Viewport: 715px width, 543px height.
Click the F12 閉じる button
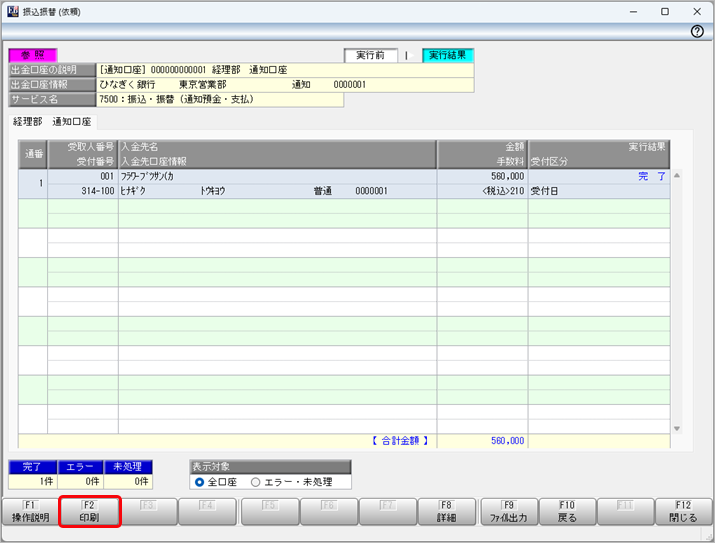coord(683,512)
